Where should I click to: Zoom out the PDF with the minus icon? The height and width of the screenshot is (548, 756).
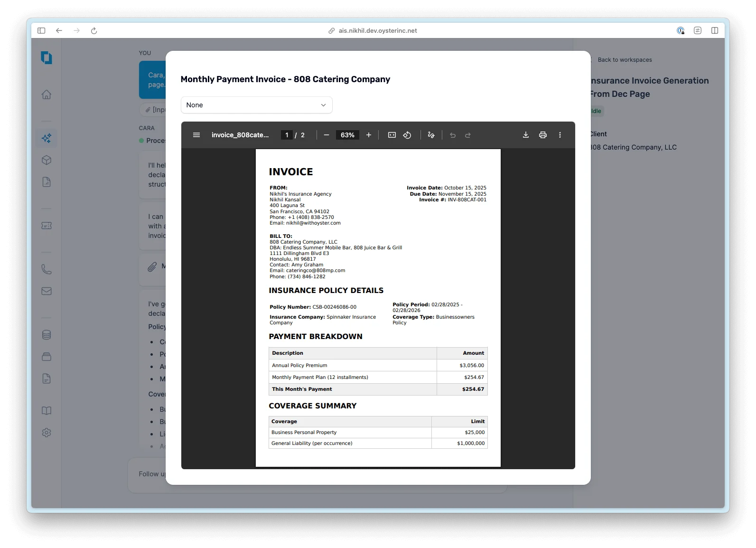pos(327,135)
